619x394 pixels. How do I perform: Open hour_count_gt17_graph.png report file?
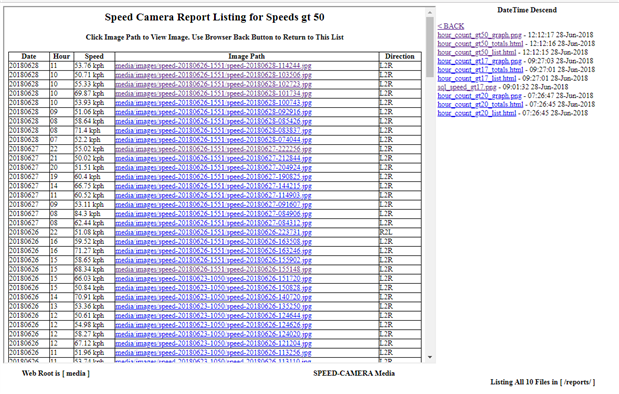(479, 61)
